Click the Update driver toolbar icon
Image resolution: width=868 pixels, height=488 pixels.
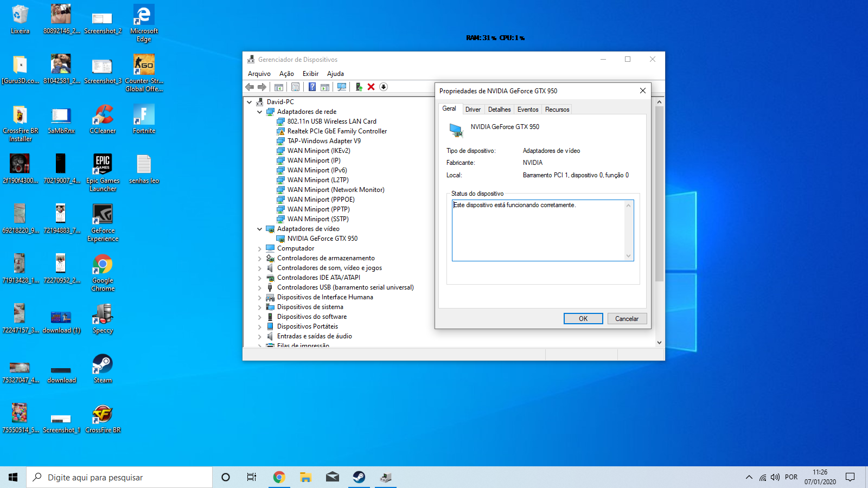(x=359, y=87)
